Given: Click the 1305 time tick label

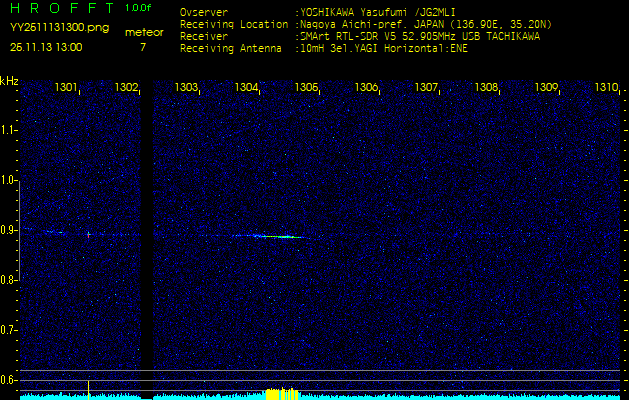Looking at the screenshot, I should pos(306,88).
